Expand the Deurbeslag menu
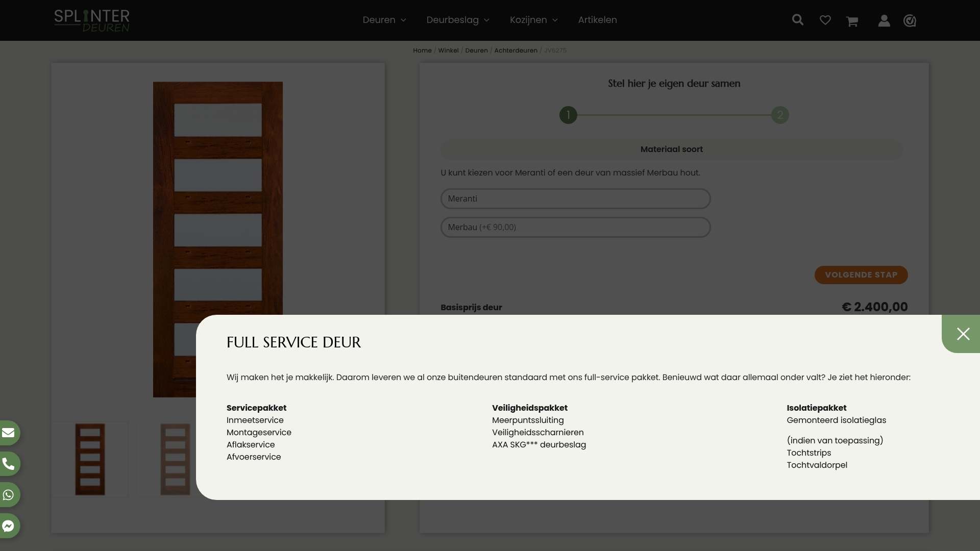 [x=458, y=20]
